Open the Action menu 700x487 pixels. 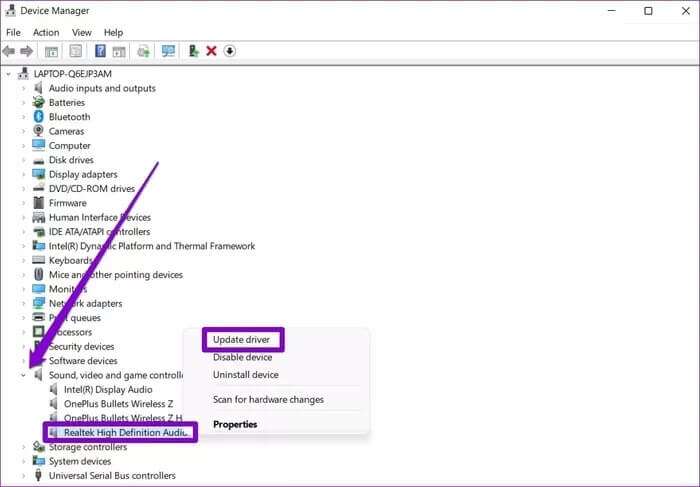pyautogui.click(x=46, y=33)
